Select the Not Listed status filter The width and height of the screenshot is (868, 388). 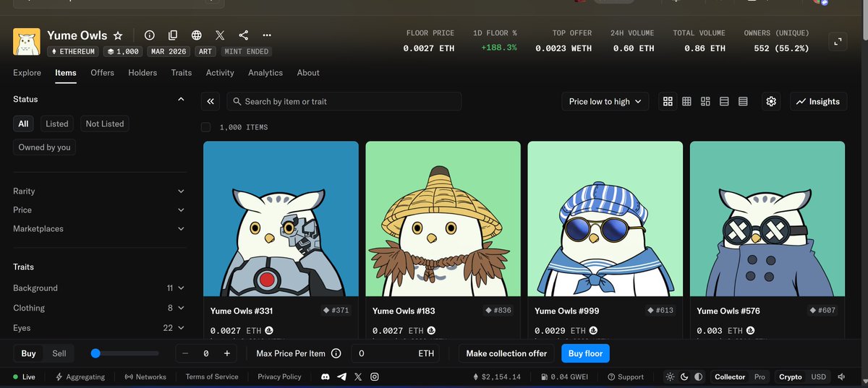(x=105, y=124)
